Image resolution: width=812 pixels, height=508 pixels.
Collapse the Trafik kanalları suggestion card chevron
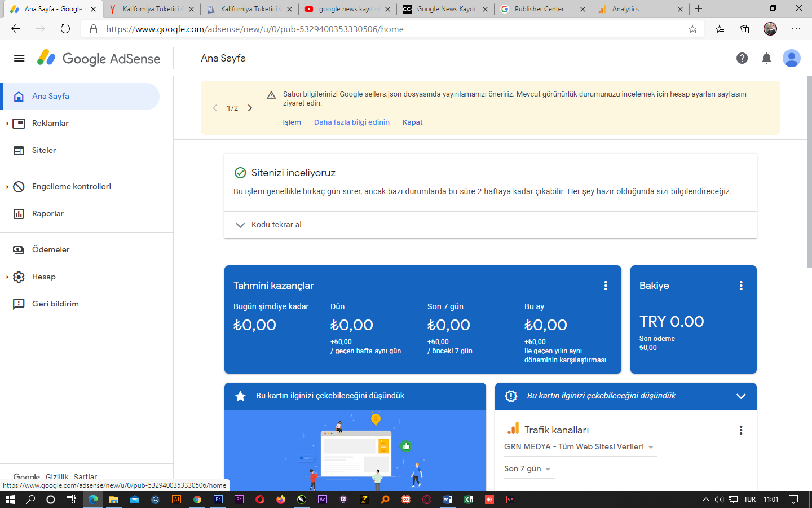741,396
